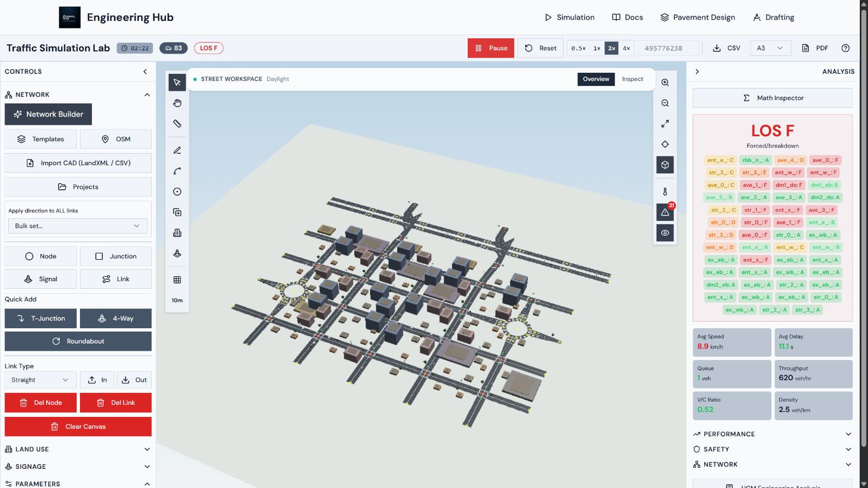Choose the pencil draw tool
The height and width of the screenshot is (488, 868).
click(177, 150)
